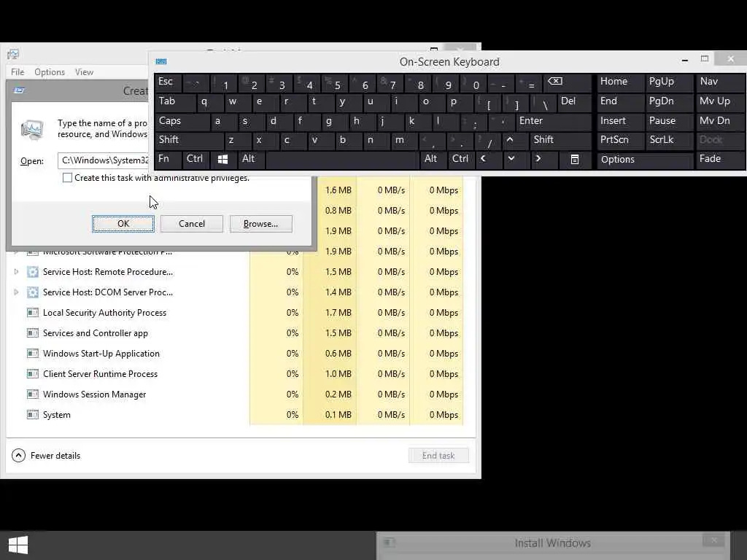Image resolution: width=747 pixels, height=560 pixels.
Task: Tap the Pause key
Action: click(x=669, y=121)
